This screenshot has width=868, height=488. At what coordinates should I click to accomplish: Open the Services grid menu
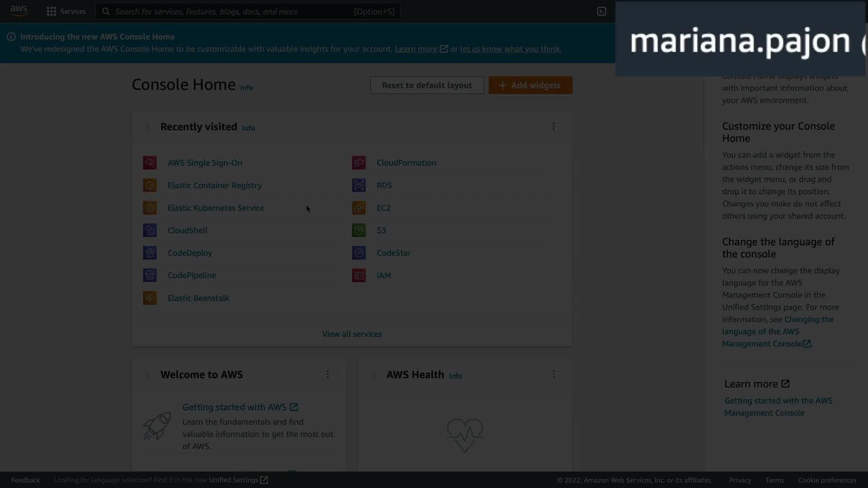(x=52, y=11)
